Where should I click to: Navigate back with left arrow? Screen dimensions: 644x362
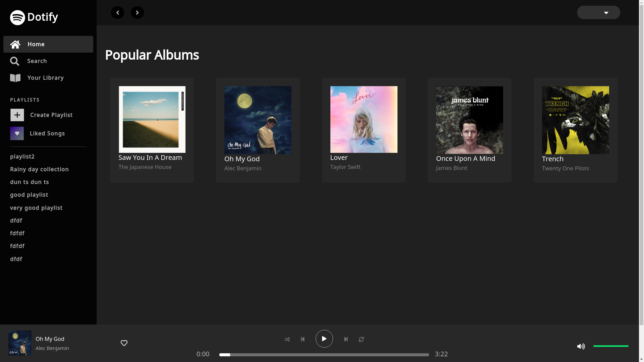tap(117, 13)
